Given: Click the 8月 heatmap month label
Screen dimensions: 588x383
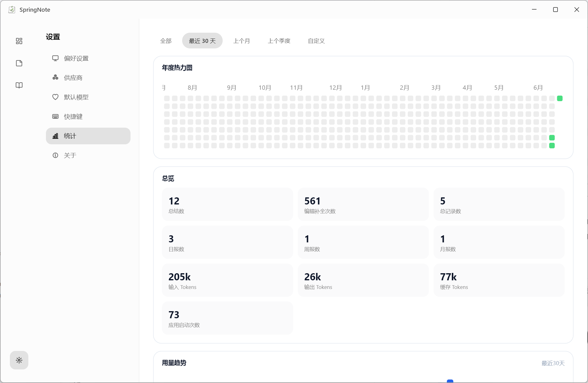Looking at the screenshot, I should coord(193,88).
